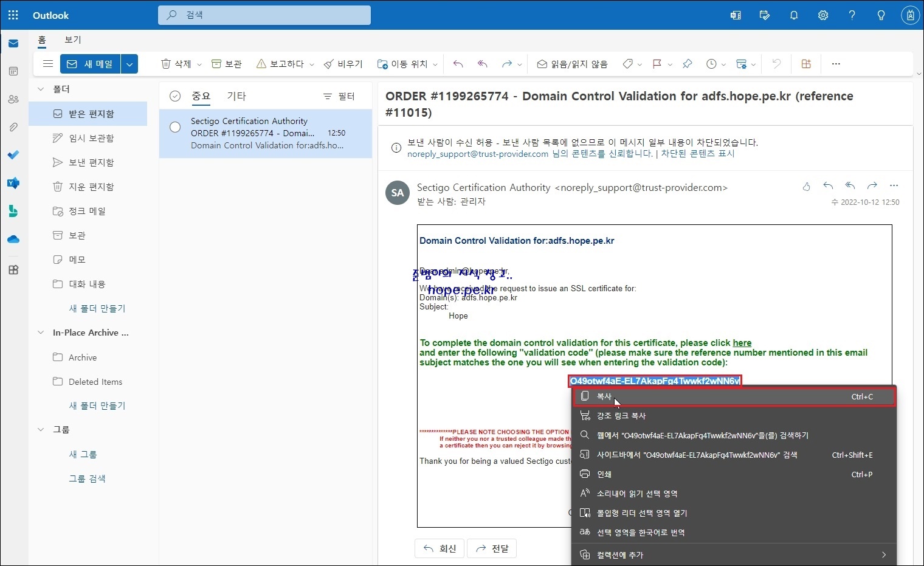
Task: Toggle read/unread status button
Action: (572, 64)
